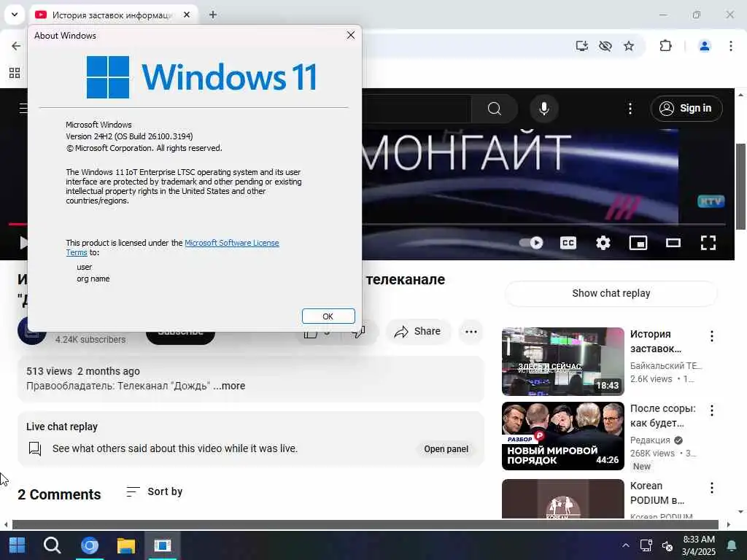Open Windows Start menu
747x560 pixels.
pyautogui.click(x=17, y=545)
